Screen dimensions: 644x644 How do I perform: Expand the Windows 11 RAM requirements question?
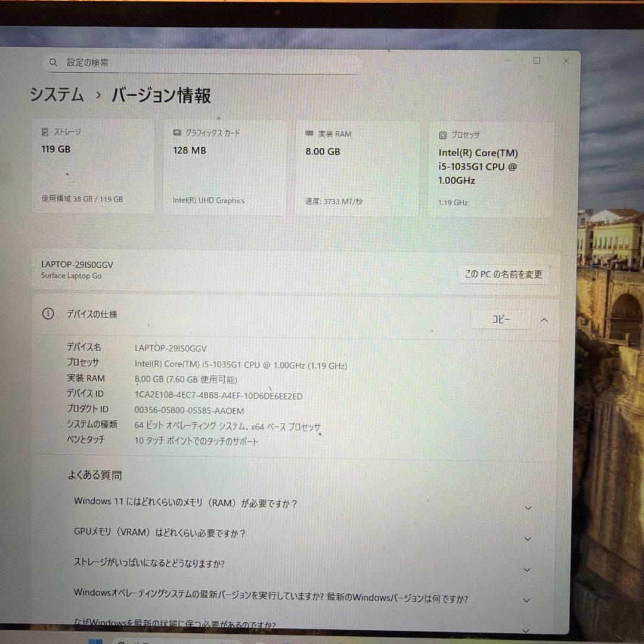(527, 508)
